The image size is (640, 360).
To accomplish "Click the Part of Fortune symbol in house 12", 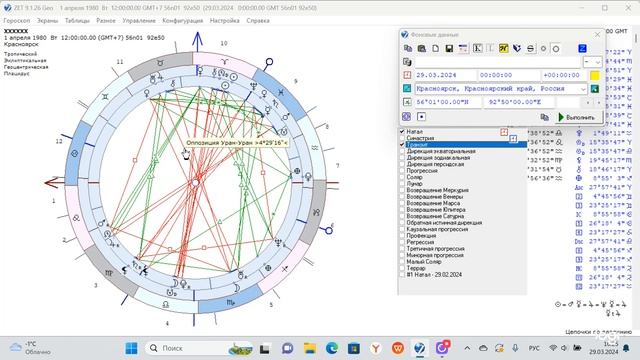I will [x=74, y=153].
